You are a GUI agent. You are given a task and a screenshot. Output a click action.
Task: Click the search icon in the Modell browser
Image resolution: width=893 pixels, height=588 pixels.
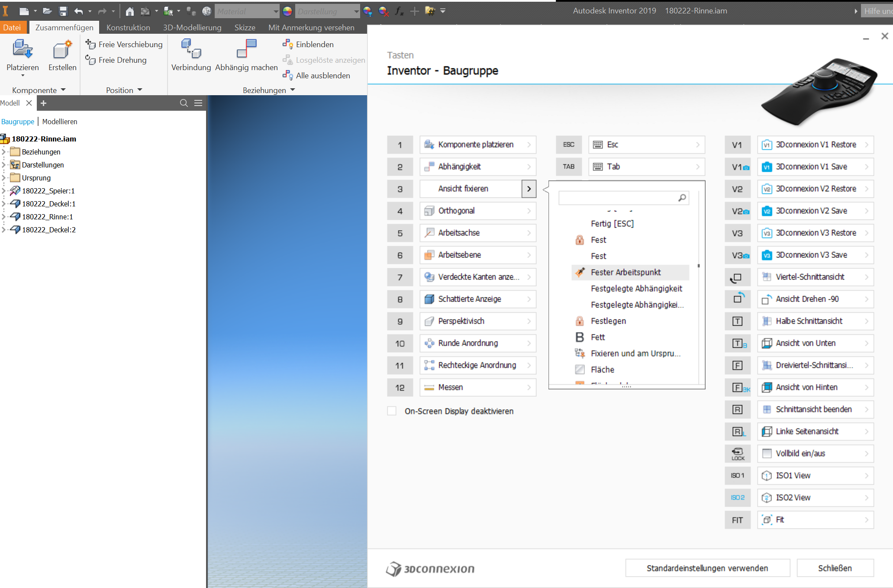[x=184, y=103]
